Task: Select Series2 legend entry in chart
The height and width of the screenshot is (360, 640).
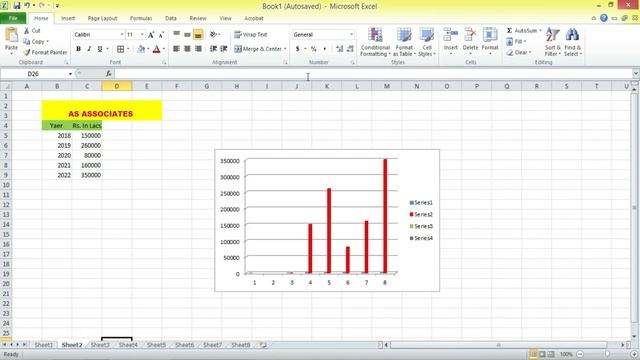Action: [421, 214]
